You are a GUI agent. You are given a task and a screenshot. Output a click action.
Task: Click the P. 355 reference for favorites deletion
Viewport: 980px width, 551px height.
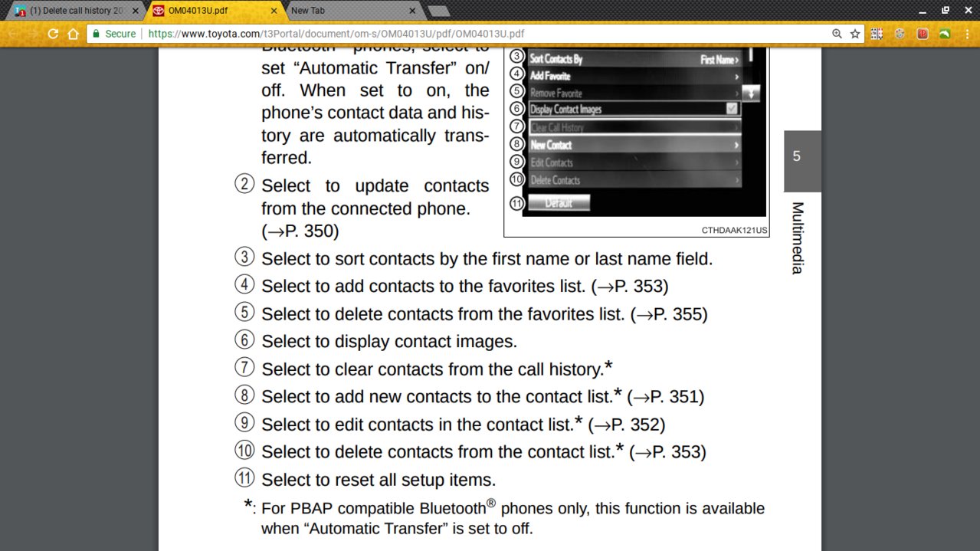pos(669,314)
